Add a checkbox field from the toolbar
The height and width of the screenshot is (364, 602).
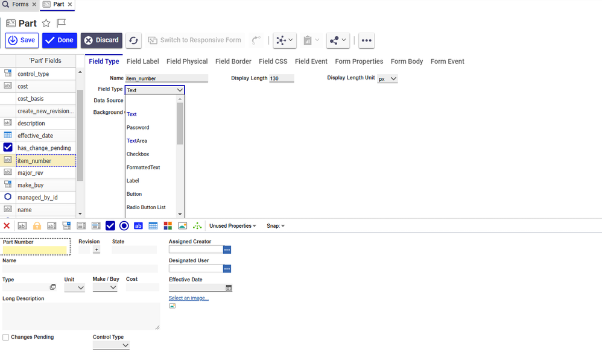[x=110, y=226]
